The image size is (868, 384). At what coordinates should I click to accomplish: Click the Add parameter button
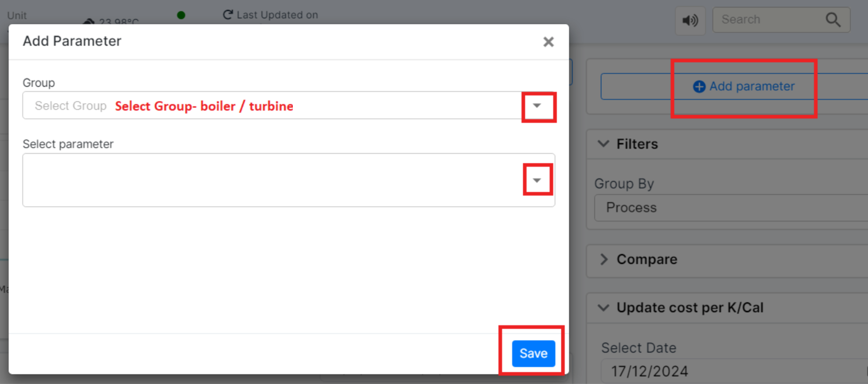734,86
